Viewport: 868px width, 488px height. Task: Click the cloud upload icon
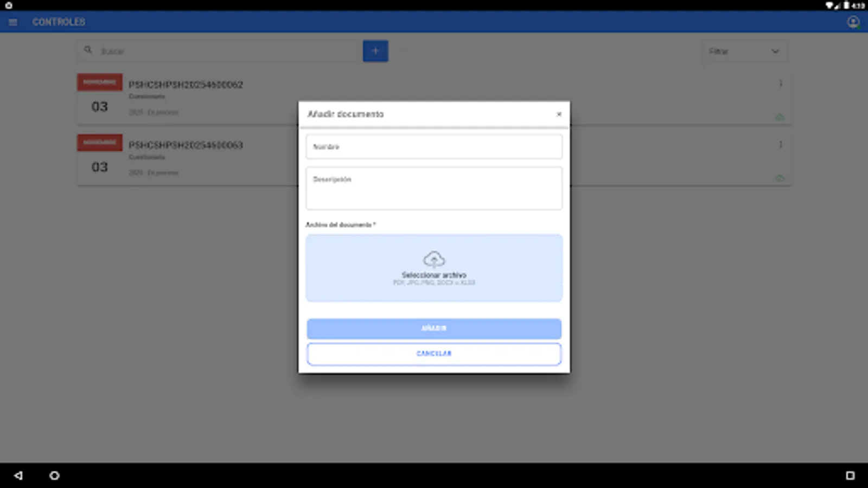point(434,259)
